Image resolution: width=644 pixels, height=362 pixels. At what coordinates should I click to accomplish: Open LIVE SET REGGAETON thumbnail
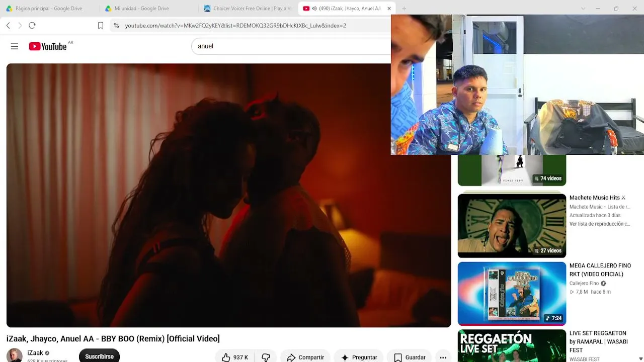512,346
